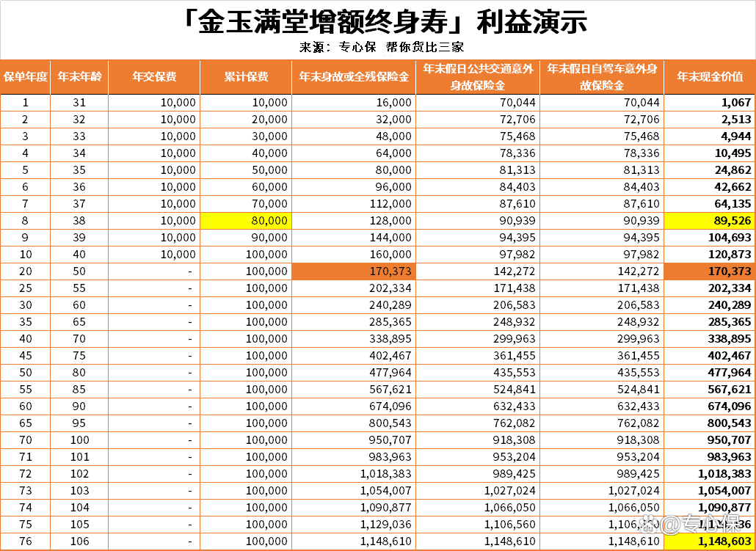Click orange 170,373 in the 年末身故或全残保险金 column

click(354, 271)
